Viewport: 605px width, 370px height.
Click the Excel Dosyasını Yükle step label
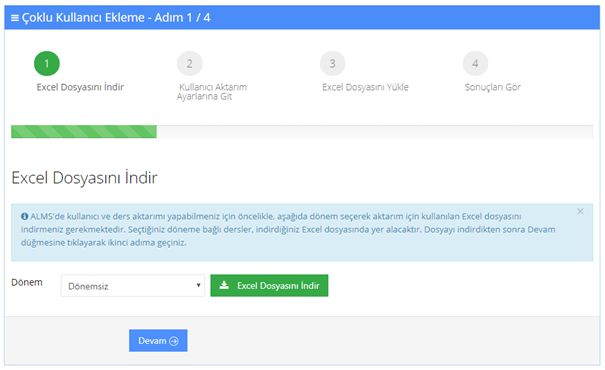click(365, 87)
